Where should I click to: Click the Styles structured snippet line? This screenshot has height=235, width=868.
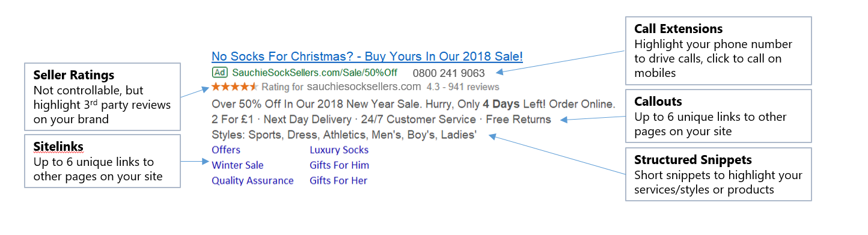344,135
